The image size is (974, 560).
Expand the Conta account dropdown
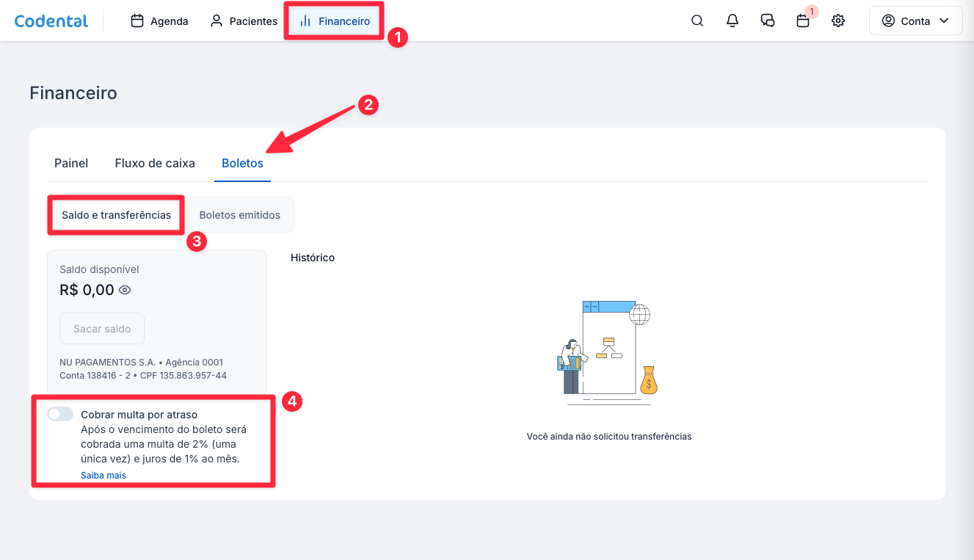coord(915,21)
